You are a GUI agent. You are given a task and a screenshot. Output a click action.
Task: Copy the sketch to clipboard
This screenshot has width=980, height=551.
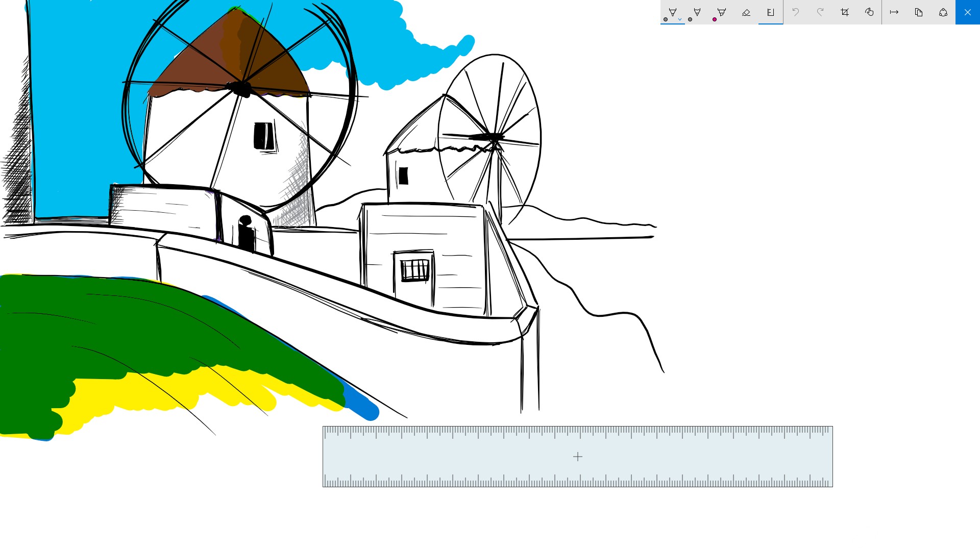click(x=919, y=12)
